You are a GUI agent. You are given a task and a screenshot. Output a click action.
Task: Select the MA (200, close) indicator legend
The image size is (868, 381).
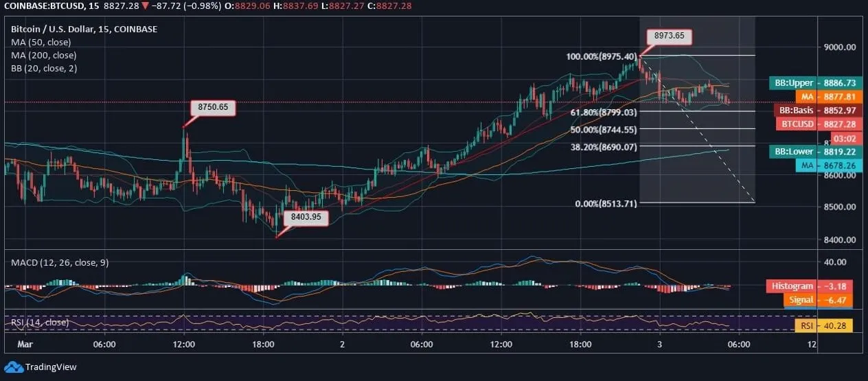(x=43, y=55)
